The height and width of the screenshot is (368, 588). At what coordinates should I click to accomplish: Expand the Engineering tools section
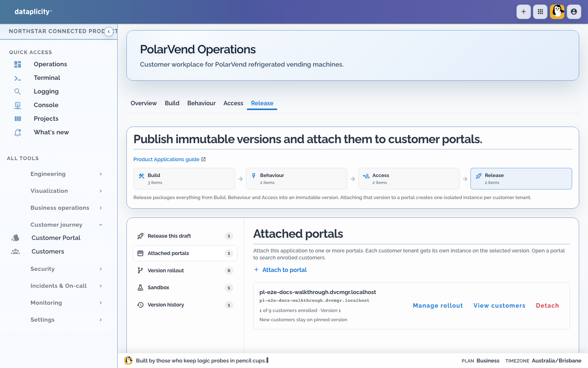point(66,174)
